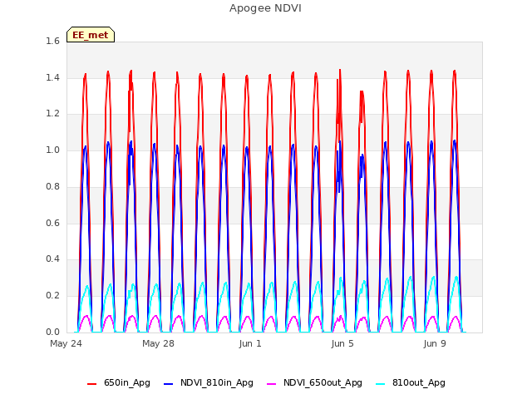Click the May 28 x-axis label

click(x=158, y=343)
